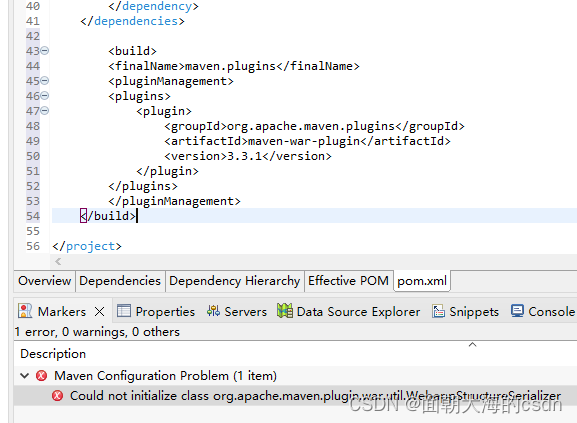Select the pom.xml source tab

pos(422,281)
